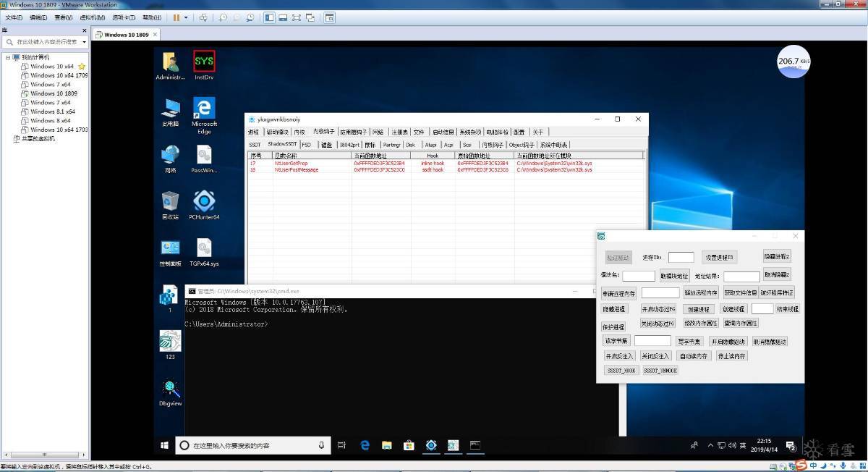The width and height of the screenshot is (868, 472).
Task: Click the 自动读内存 button
Action: tap(694, 355)
